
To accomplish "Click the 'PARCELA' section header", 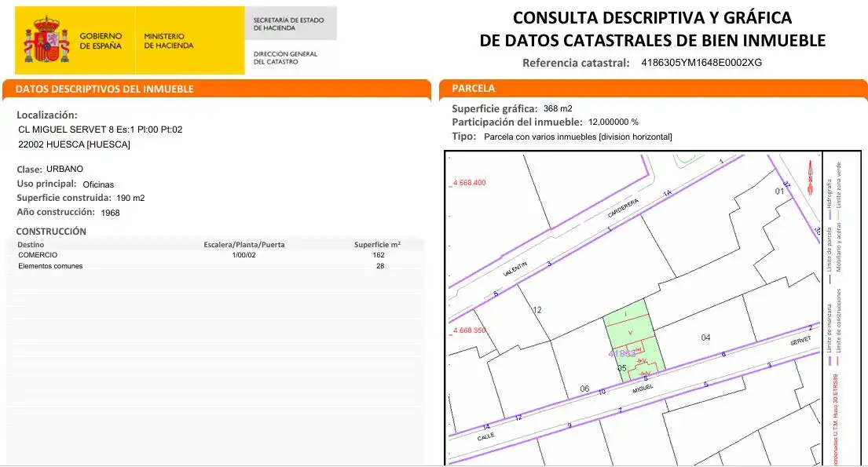I will 474,89.
